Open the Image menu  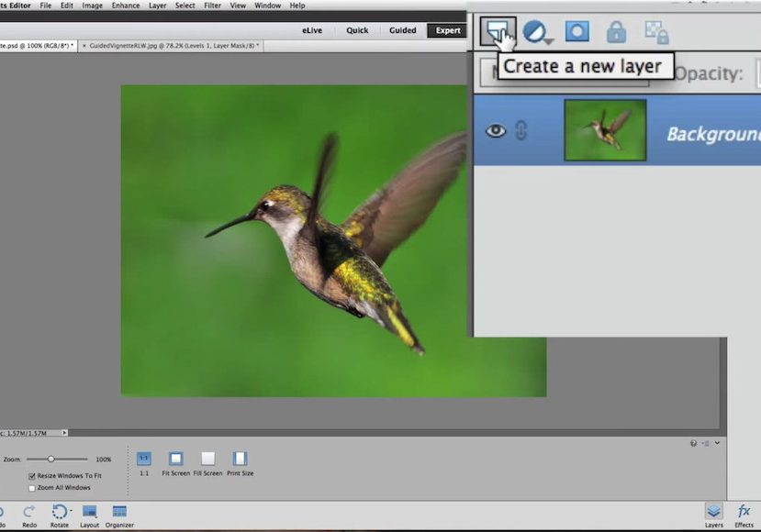tap(92, 6)
